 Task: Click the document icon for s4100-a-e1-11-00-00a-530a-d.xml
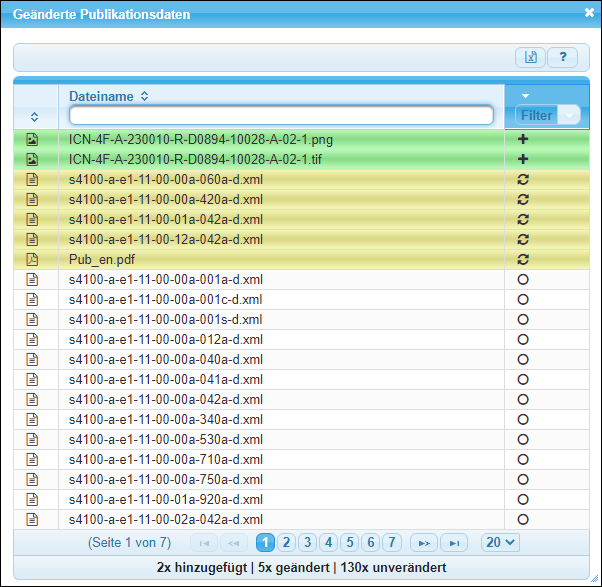point(32,439)
